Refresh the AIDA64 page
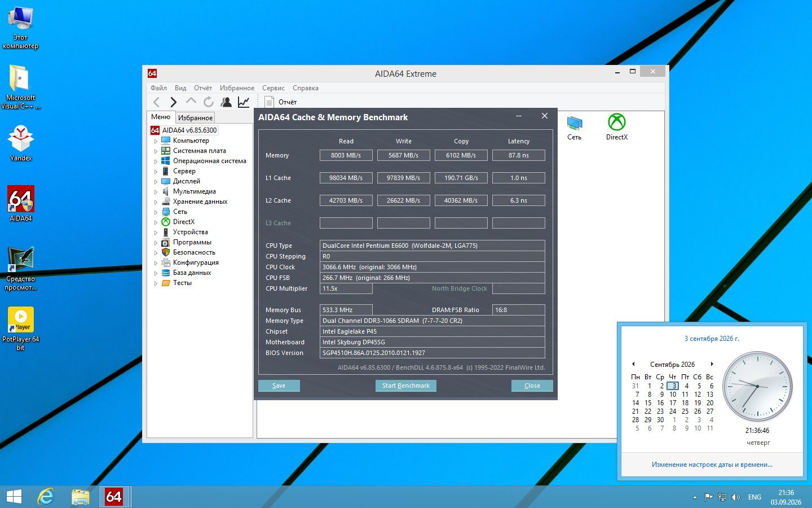Viewport: 812px width, 508px height. [209, 102]
